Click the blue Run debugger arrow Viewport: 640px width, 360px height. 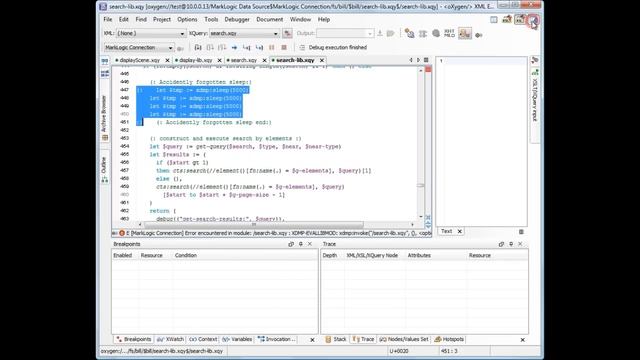[234, 47]
